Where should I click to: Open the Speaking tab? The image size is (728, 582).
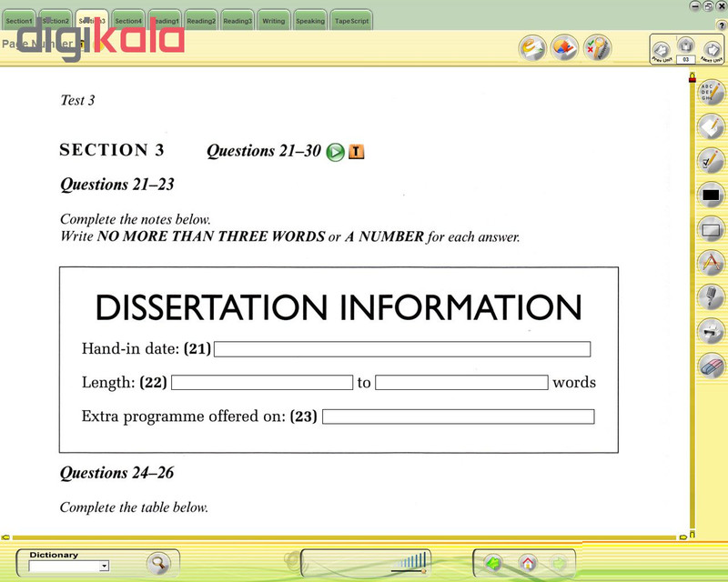[x=310, y=20]
